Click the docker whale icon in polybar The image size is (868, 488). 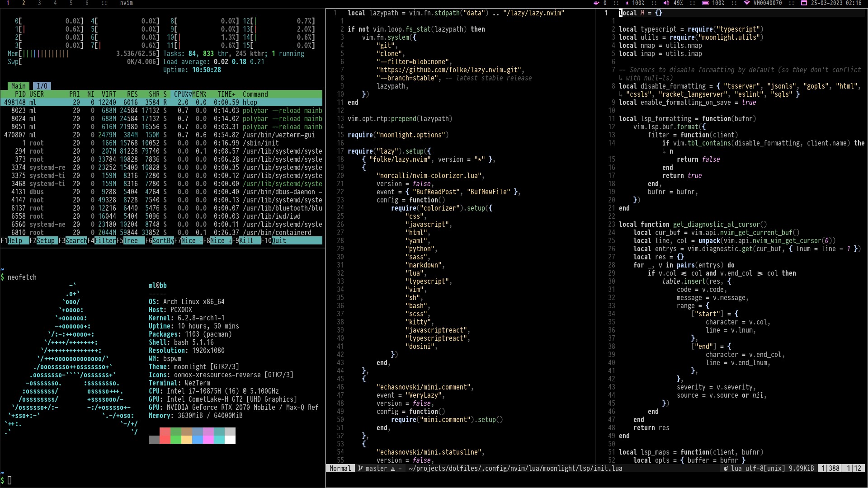pyautogui.click(x=596, y=3)
